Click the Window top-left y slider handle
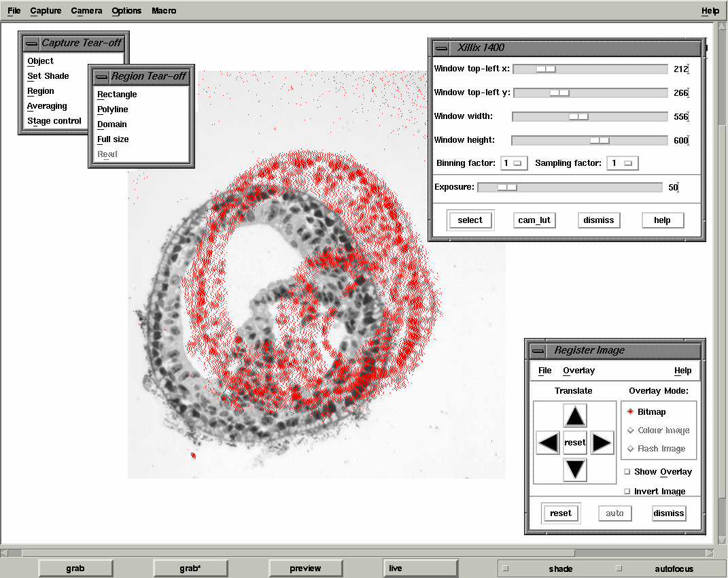Screen dimensions: 728x578 click(x=559, y=93)
